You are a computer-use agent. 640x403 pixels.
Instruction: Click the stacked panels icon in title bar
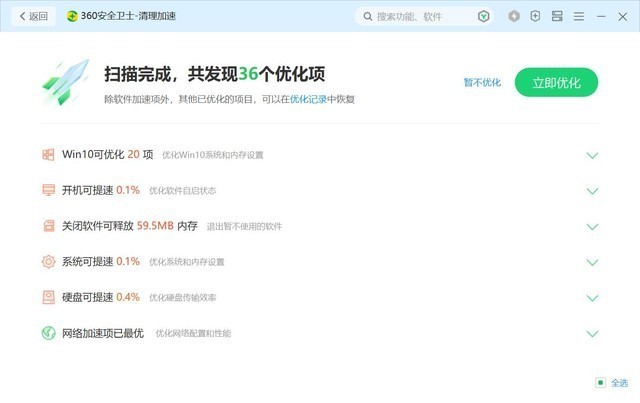click(557, 16)
